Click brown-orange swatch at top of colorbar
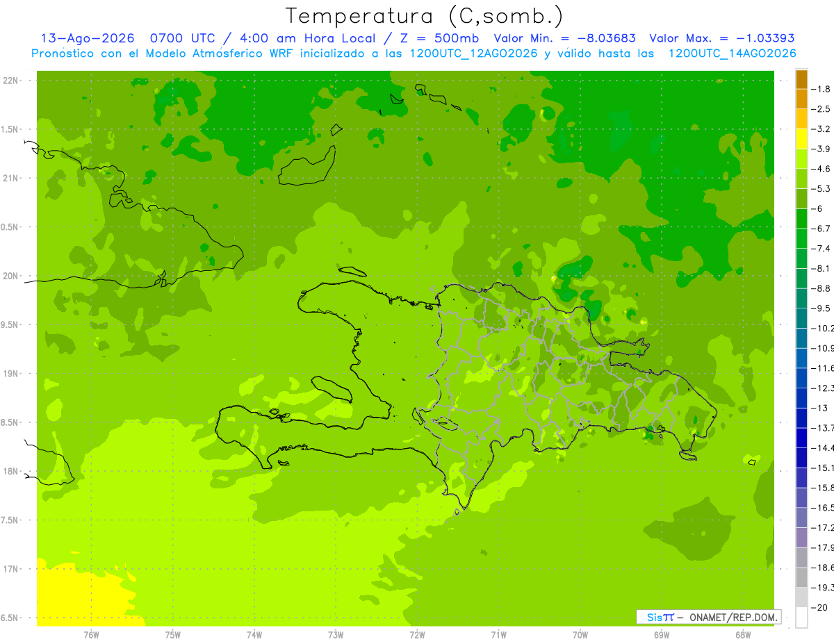The width and height of the screenshot is (834, 644). 801,79
